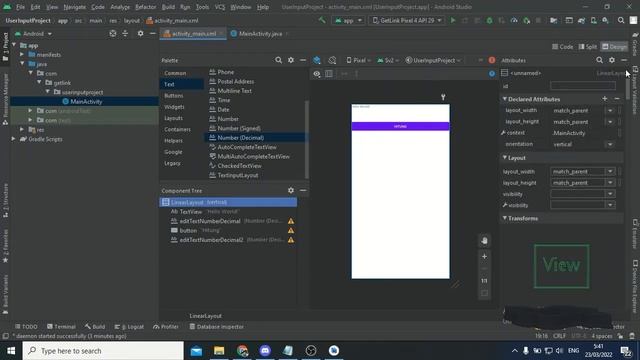Switch to the MainActivity.java tab
This screenshot has height=360, width=640.
click(x=260, y=33)
